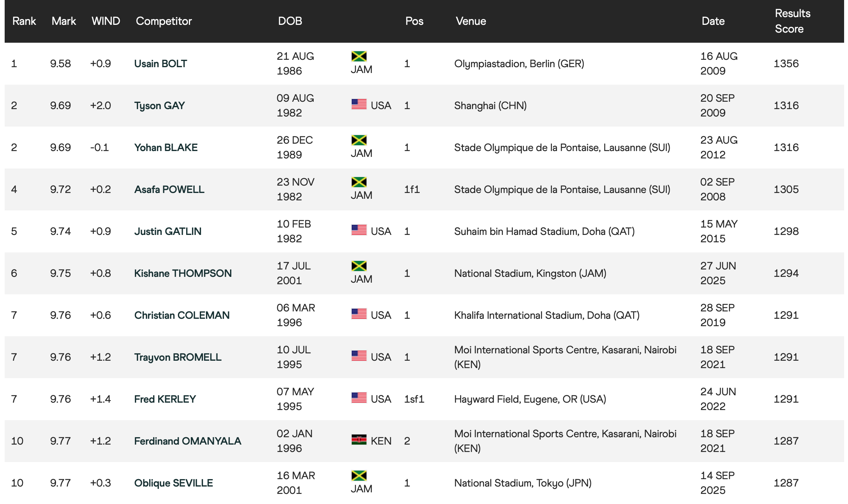Image resolution: width=848 pixels, height=504 pixels.
Task: Open Yohan BLAKE's competitor page
Action: click(166, 148)
